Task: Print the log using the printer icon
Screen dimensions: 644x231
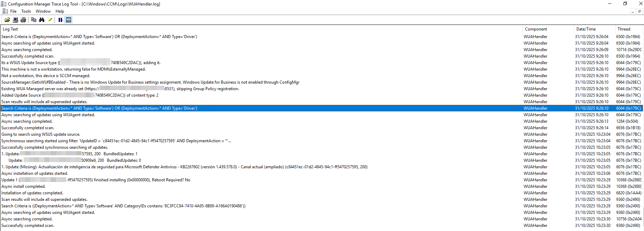Action: pyautogui.click(x=23, y=20)
